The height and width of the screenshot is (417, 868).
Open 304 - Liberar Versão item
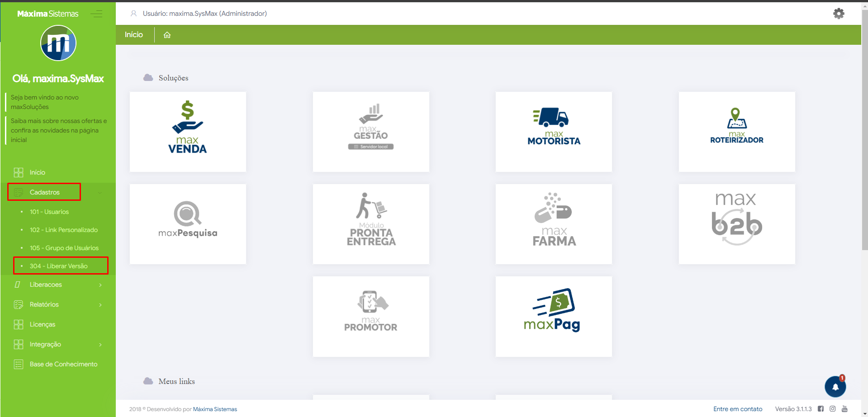click(58, 266)
